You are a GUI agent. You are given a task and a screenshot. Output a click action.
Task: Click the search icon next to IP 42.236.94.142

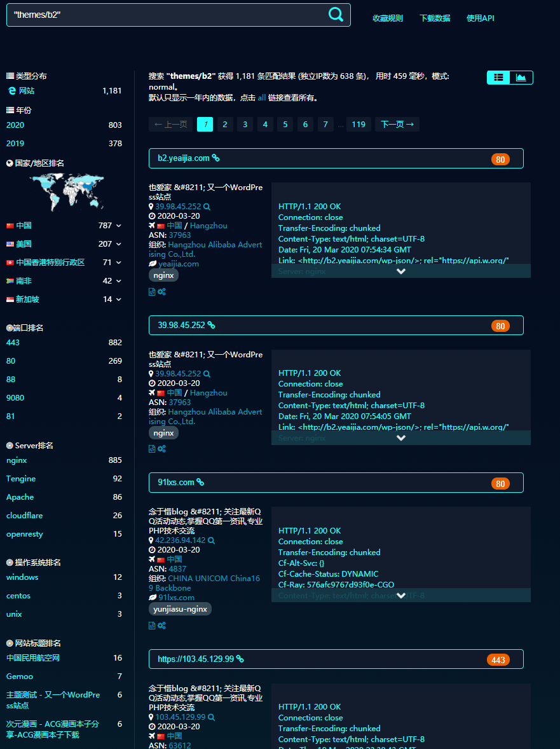tap(211, 540)
